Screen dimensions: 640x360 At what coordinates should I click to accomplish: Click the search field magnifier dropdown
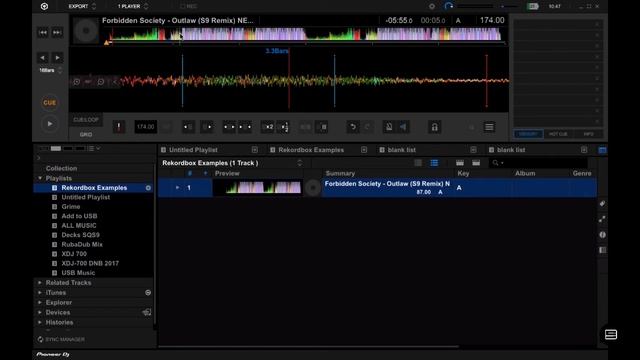pos(497,163)
